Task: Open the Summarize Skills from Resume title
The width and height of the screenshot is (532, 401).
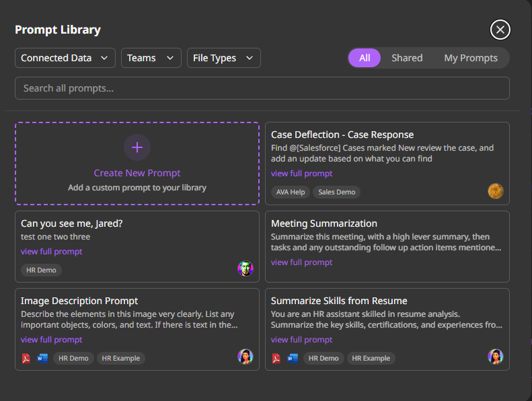Action: [339, 301]
